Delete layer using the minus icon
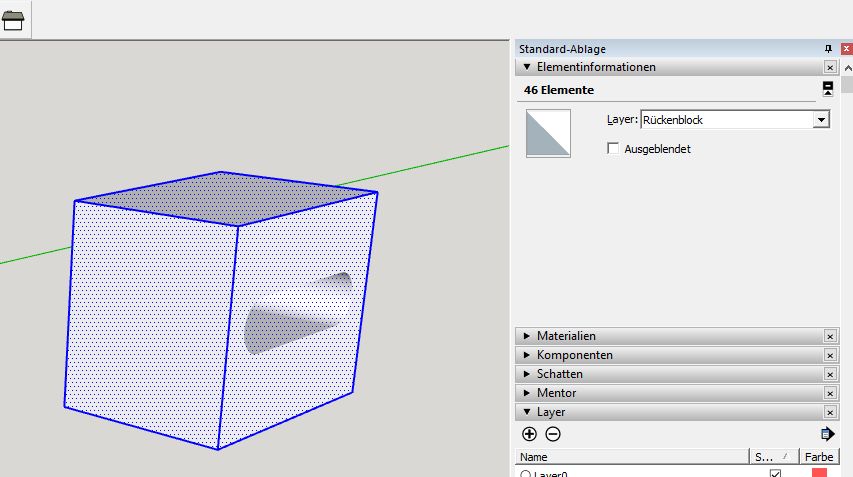The height and width of the screenshot is (477, 853). pos(553,434)
